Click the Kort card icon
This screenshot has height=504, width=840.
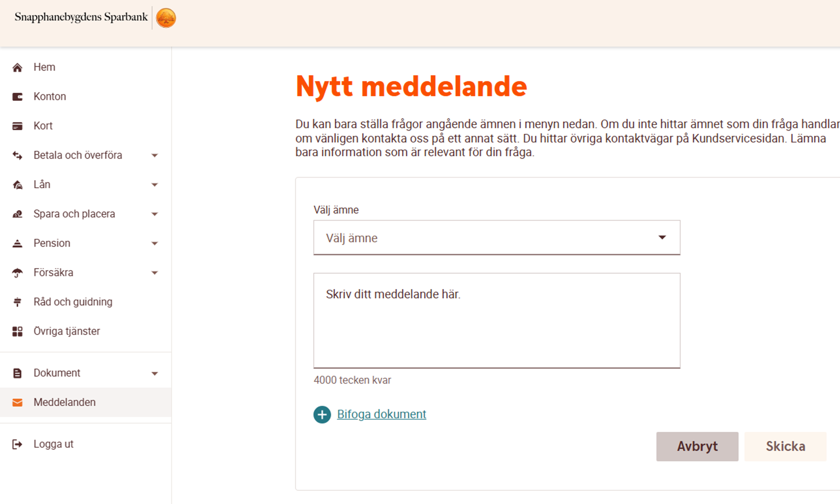point(17,126)
